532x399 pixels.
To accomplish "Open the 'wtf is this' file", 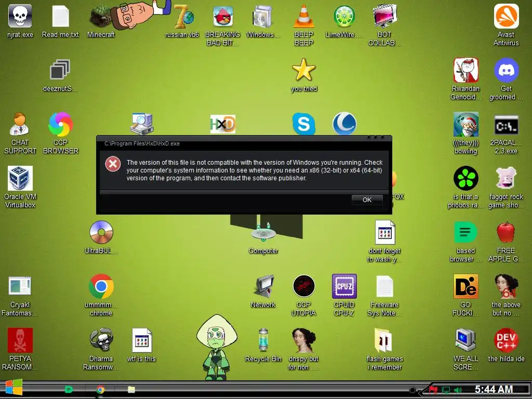I will [x=142, y=340].
